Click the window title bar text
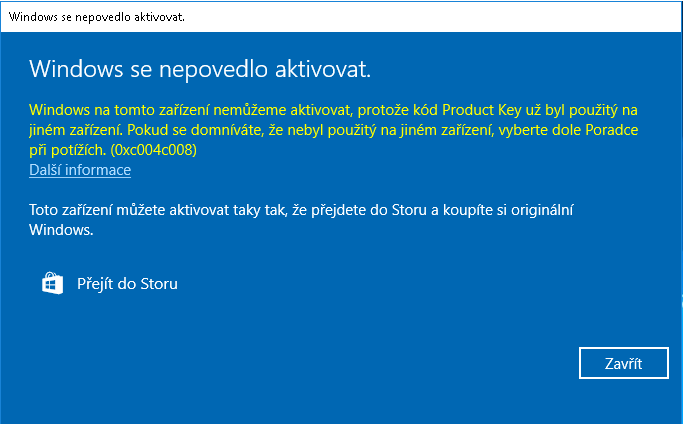The height and width of the screenshot is (424, 684). point(97,17)
